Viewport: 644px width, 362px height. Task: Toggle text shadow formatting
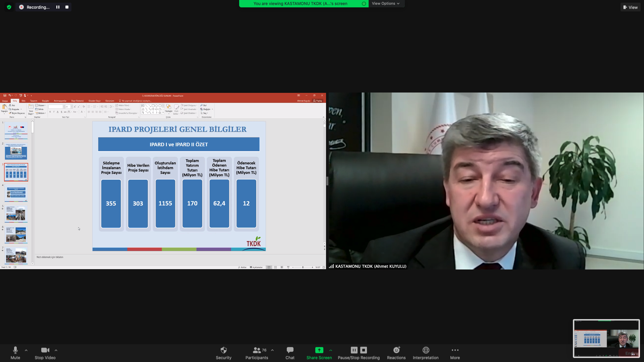point(61,112)
